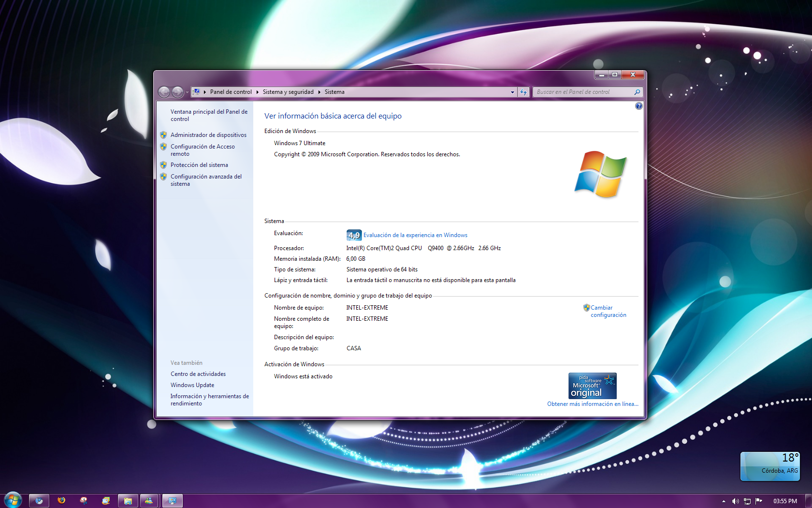Open the Windows Start orb

pyautogui.click(x=13, y=500)
